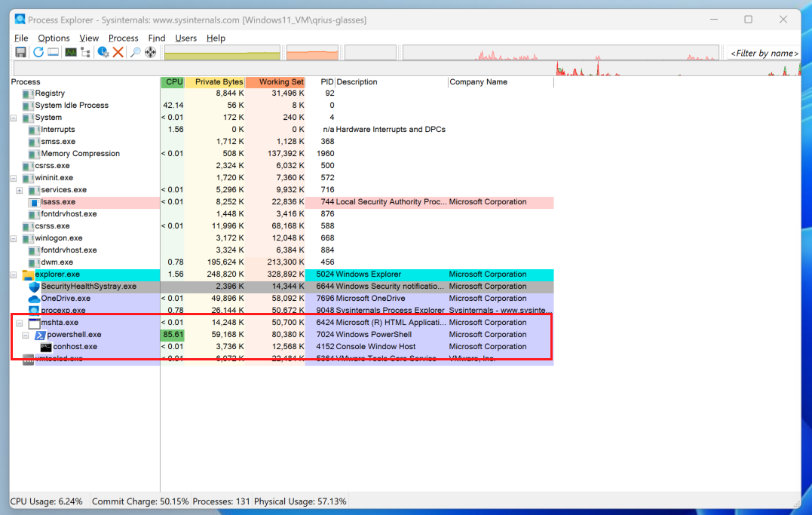Sort by the Company Name column header

tap(501, 82)
